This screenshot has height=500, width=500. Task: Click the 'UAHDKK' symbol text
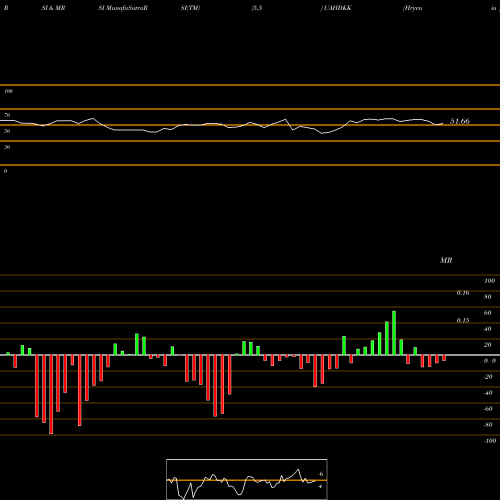click(x=337, y=8)
